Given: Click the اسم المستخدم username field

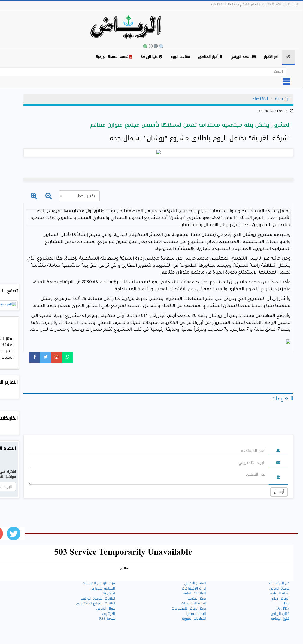Looking at the screenshot, I should (x=149, y=451).
